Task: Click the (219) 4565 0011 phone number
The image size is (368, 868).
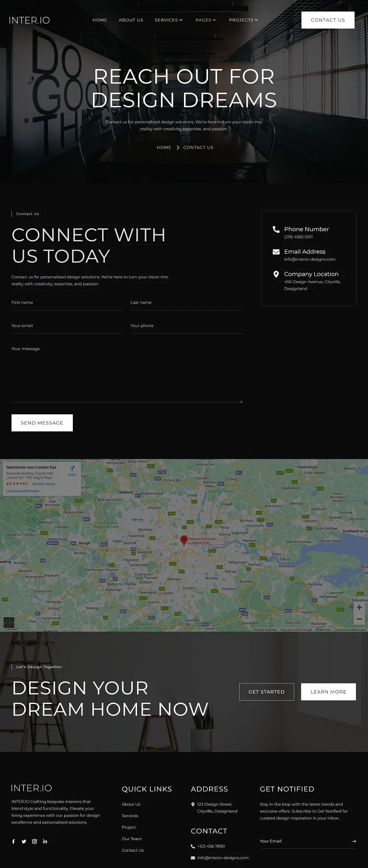Action: coord(298,237)
